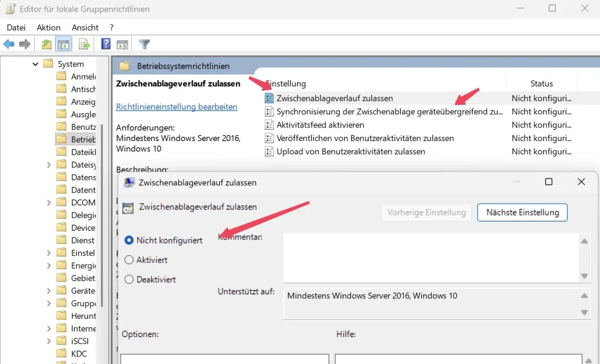Click the settings icon next to dialog heading
Screen dimensions: 600x364
pyautogui.click(x=128, y=208)
